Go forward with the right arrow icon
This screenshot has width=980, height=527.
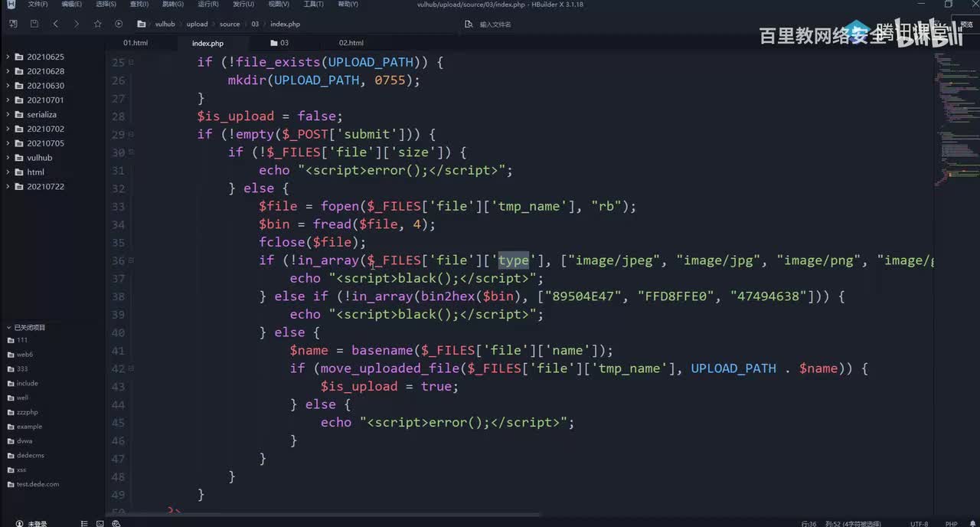coord(76,24)
